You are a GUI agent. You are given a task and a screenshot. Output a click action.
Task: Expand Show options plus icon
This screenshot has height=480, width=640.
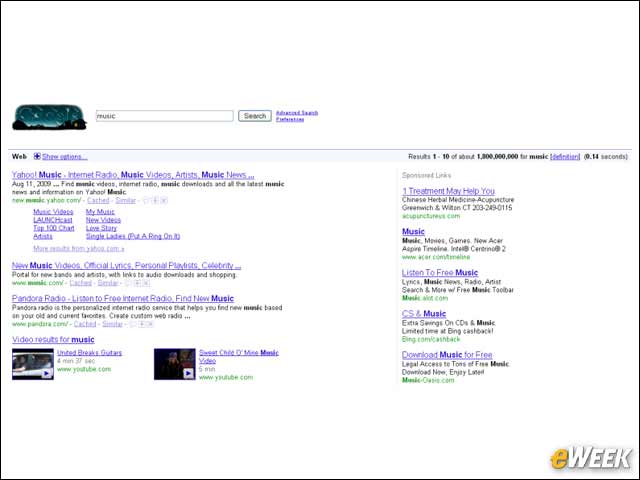[x=37, y=156]
